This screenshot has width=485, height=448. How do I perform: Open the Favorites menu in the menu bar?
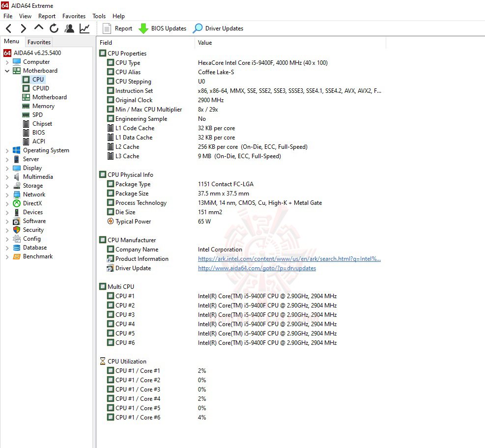[74, 16]
